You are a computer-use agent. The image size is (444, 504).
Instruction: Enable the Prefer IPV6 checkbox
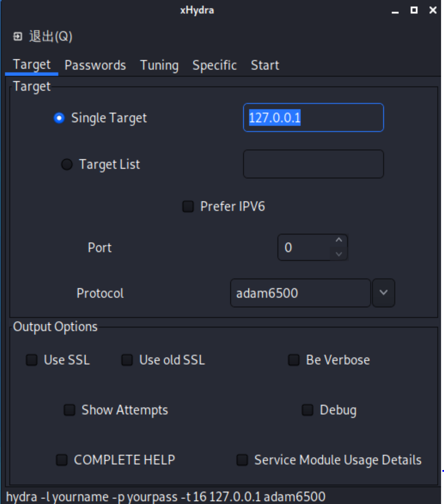pyautogui.click(x=188, y=206)
